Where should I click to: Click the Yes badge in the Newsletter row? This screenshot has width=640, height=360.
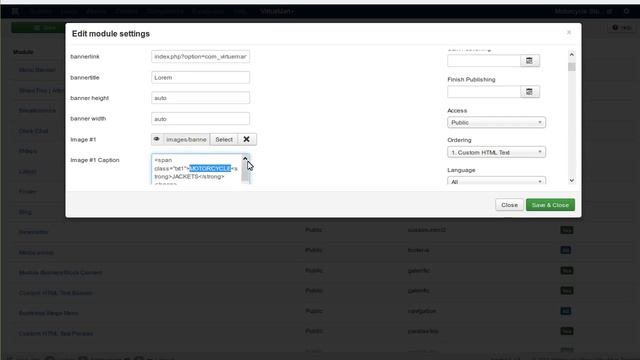click(x=567, y=230)
